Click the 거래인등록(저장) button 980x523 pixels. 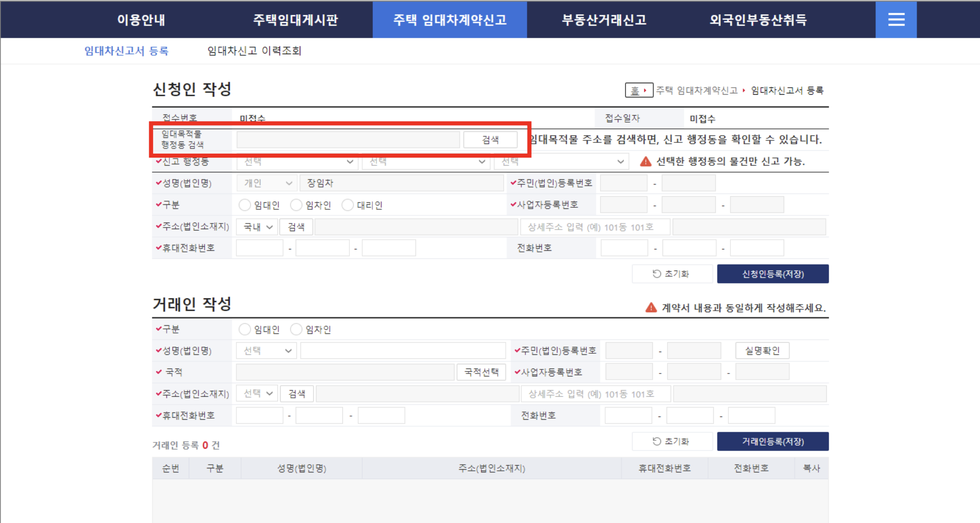coord(773,441)
